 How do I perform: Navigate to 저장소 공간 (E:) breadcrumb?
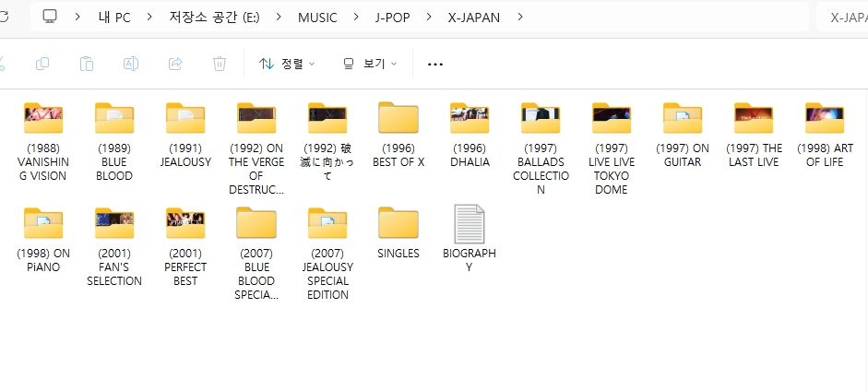(214, 18)
